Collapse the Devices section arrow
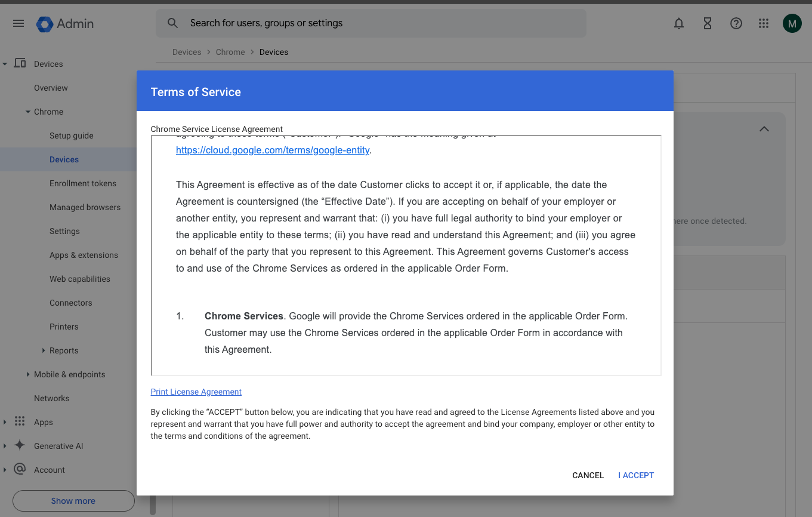The image size is (812, 517). (5, 64)
